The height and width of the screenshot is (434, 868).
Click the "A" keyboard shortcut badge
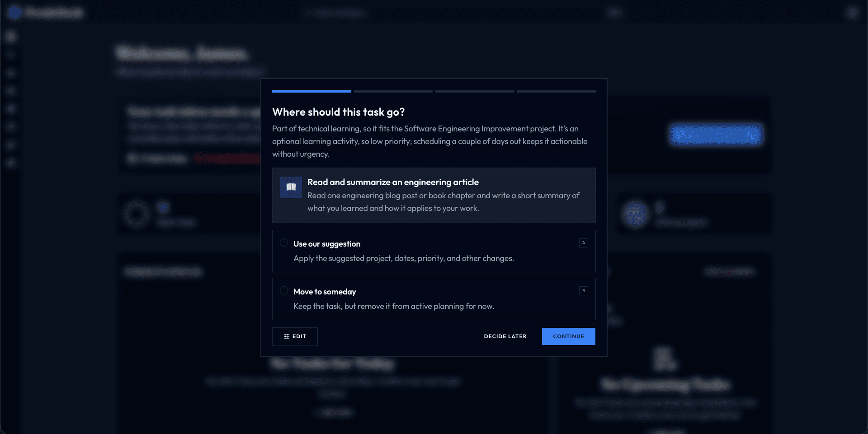(584, 243)
